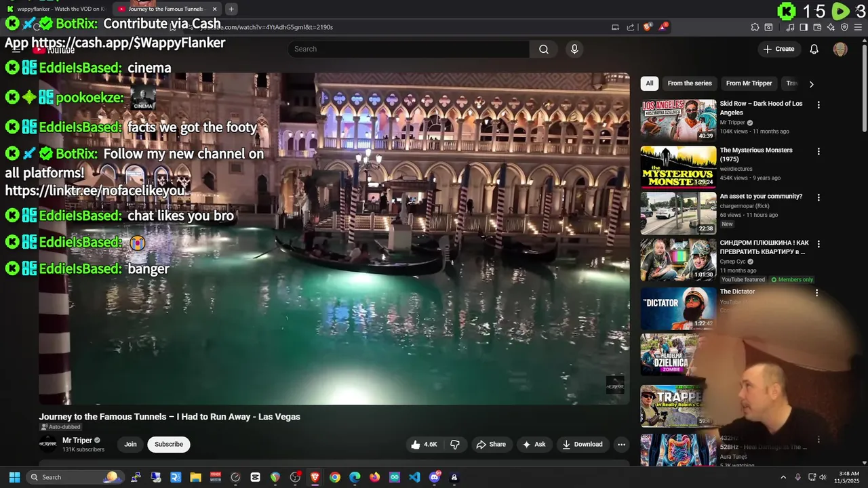The height and width of the screenshot is (488, 868).
Task: Click the Download button
Action: point(583,445)
